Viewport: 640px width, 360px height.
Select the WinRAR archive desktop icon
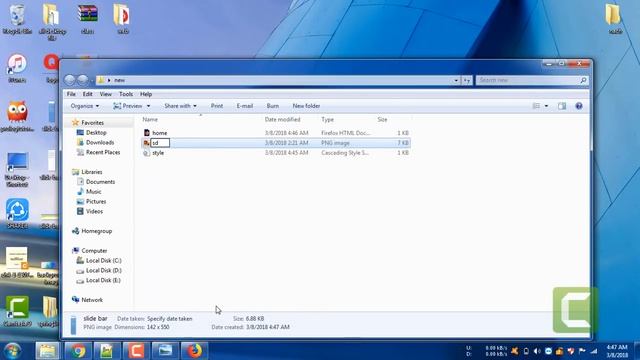coord(87,19)
